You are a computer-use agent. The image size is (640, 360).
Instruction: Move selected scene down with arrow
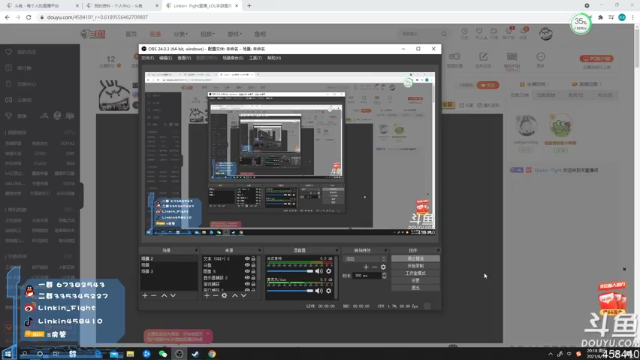pyautogui.click(x=173, y=296)
